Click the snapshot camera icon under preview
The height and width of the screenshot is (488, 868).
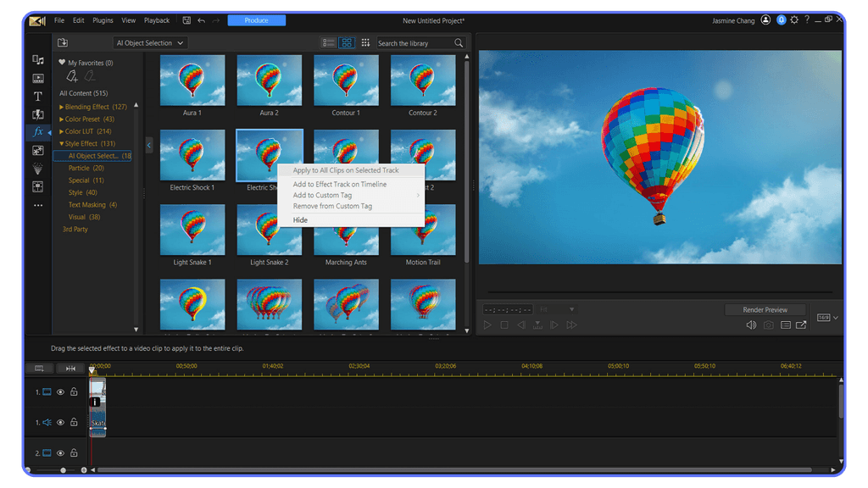(x=769, y=324)
